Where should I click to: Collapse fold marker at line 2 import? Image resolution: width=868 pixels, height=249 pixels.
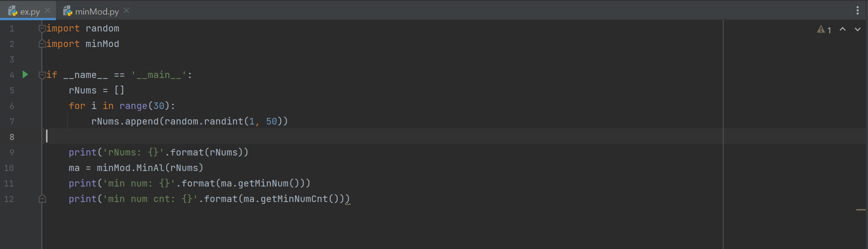[x=42, y=44]
